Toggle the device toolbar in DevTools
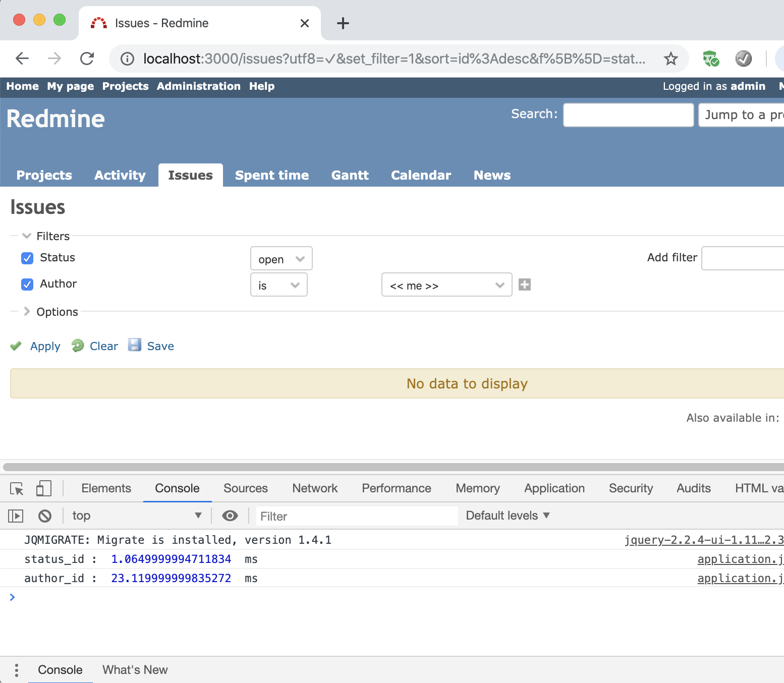This screenshot has width=784, height=683. [44, 488]
